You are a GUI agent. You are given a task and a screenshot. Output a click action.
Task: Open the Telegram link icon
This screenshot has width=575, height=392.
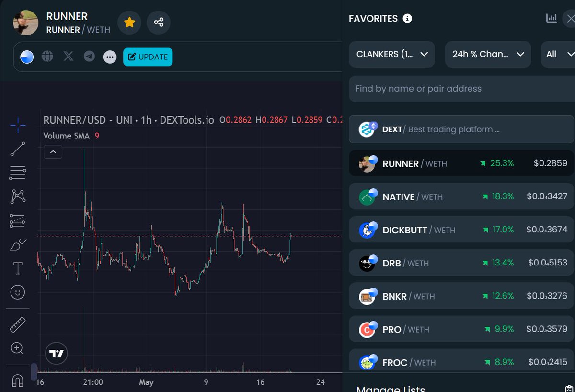(89, 57)
